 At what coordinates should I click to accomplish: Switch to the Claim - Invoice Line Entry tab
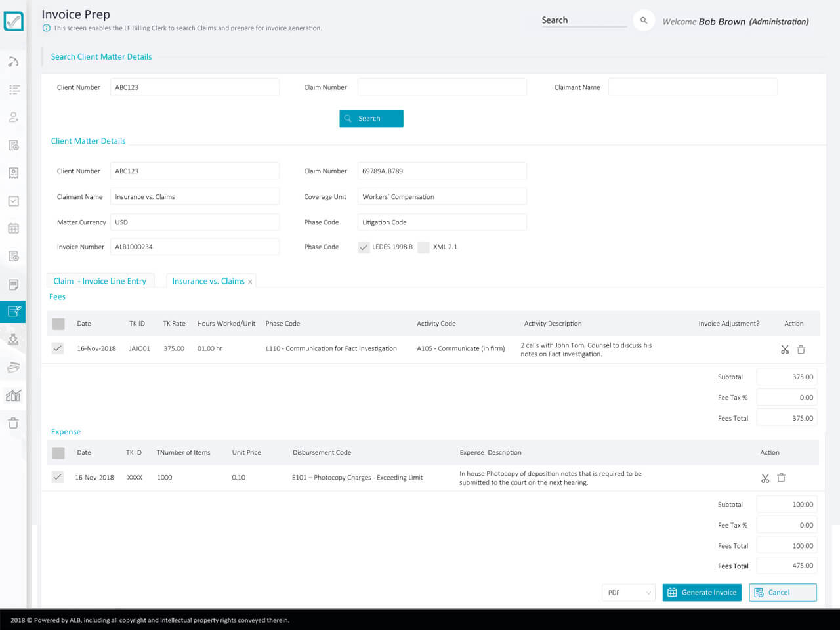(100, 280)
